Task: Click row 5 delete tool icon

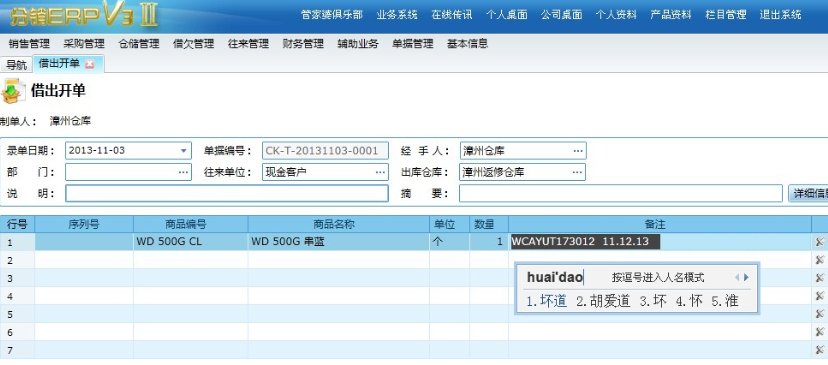Action: click(820, 314)
